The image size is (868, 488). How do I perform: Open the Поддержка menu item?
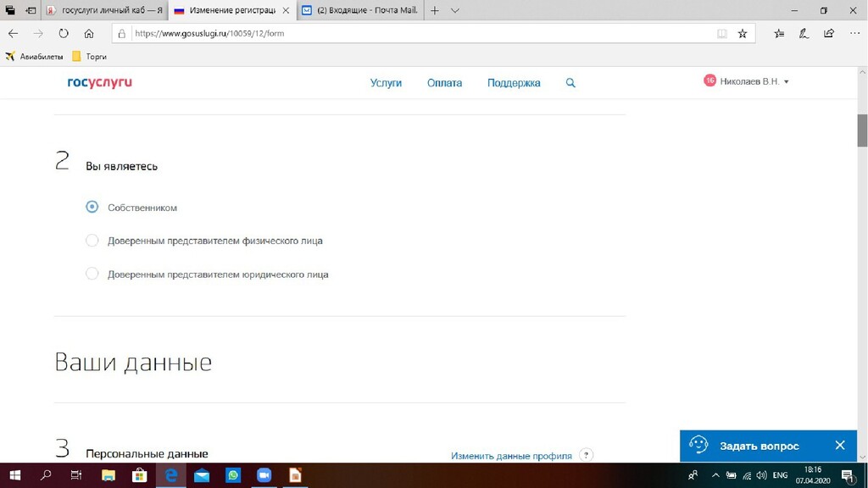click(x=514, y=83)
